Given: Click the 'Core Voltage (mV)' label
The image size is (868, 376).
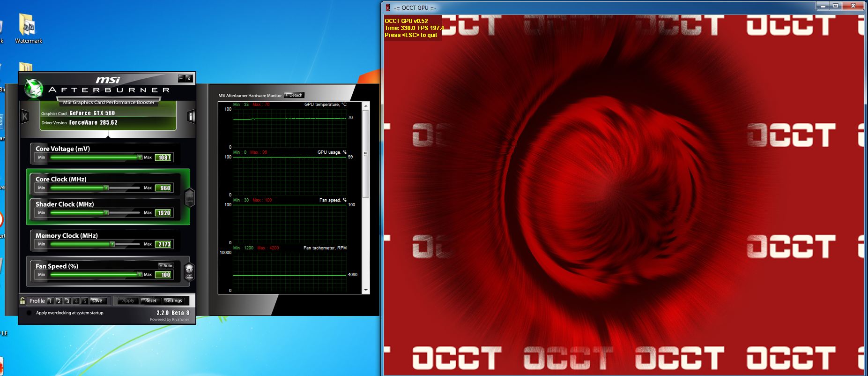Looking at the screenshot, I should pos(63,149).
